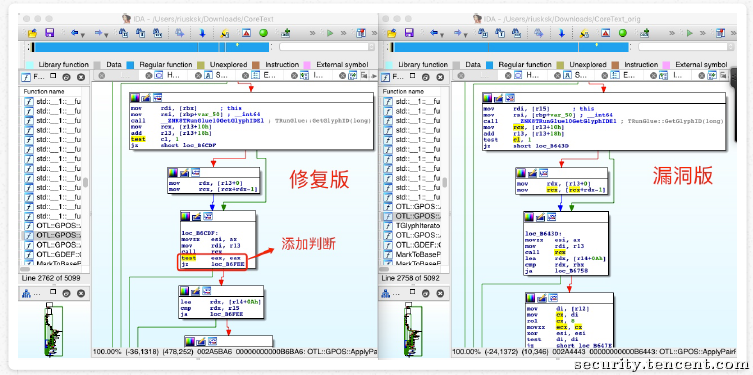
Task: Close the Functions panel in CoreText window
Action: click(x=81, y=77)
